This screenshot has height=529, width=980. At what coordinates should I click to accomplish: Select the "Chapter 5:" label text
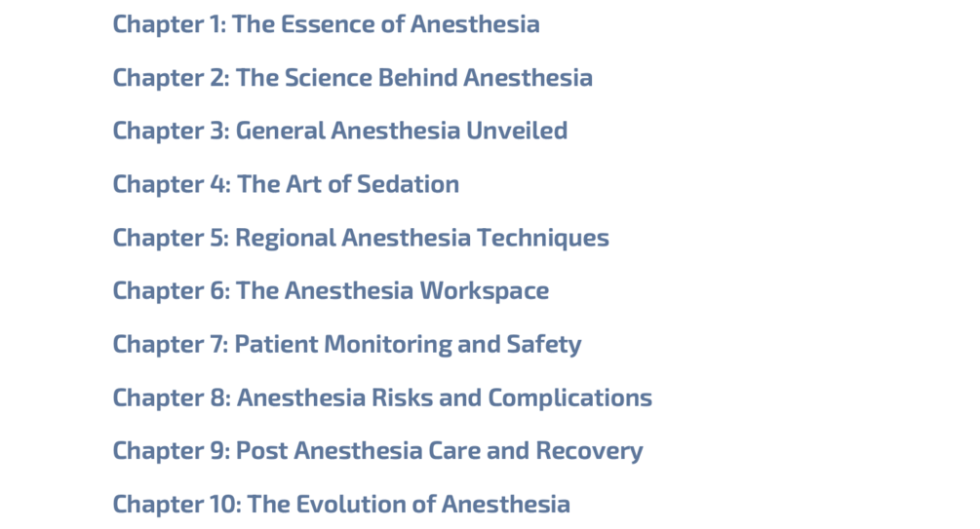pos(171,239)
